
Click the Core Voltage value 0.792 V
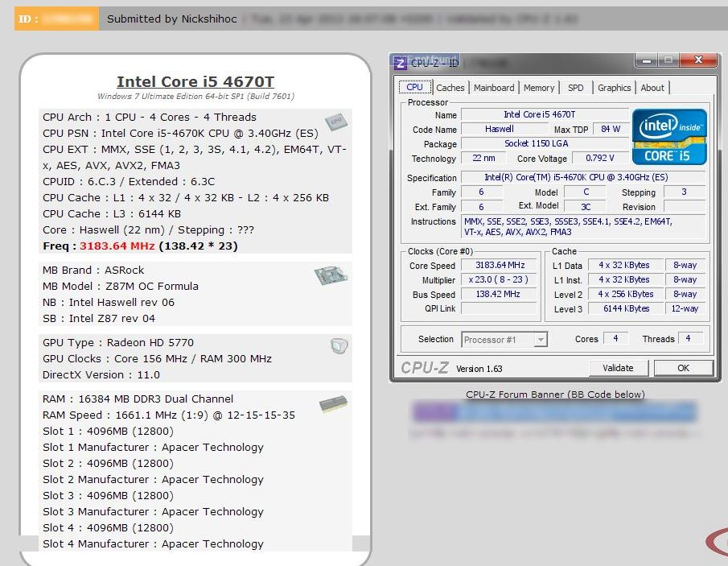[600, 158]
